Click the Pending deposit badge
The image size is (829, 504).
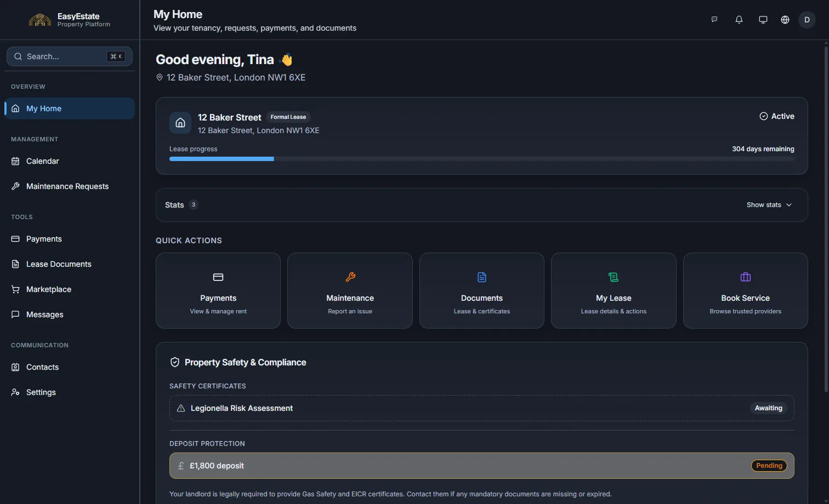tap(769, 466)
